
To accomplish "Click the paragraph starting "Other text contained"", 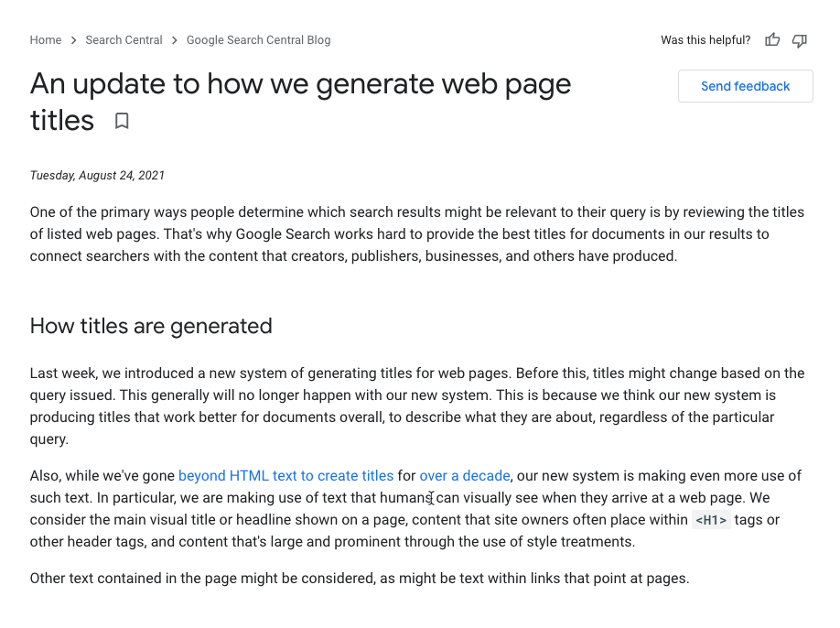I will tap(359, 579).
